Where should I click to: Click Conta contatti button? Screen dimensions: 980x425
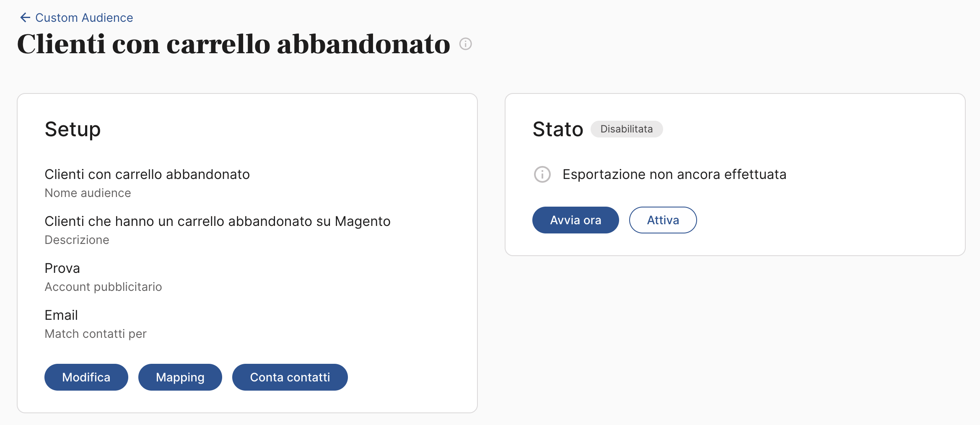290,377
